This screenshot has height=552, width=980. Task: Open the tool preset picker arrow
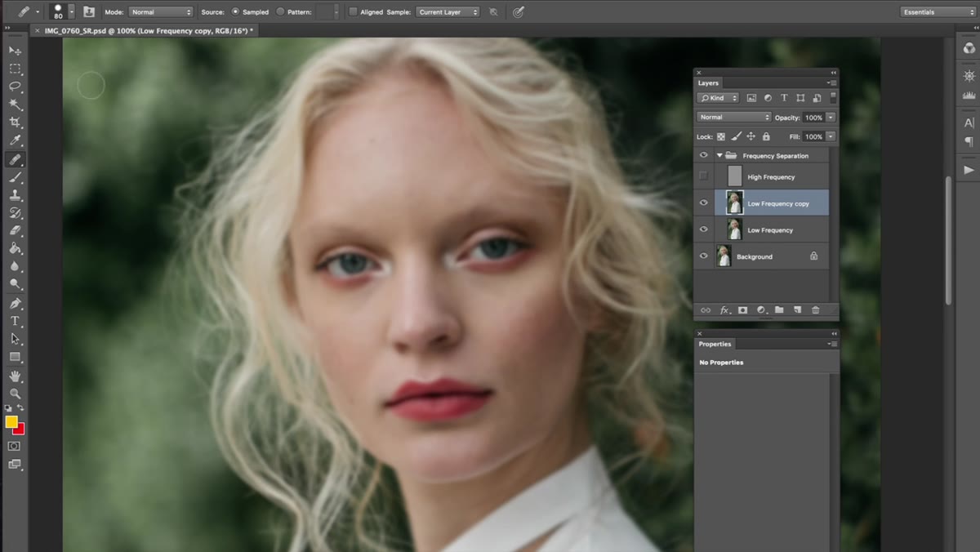pyautogui.click(x=37, y=12)
